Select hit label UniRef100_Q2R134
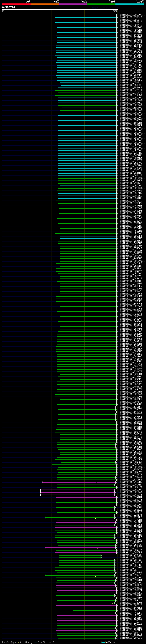 131,515
